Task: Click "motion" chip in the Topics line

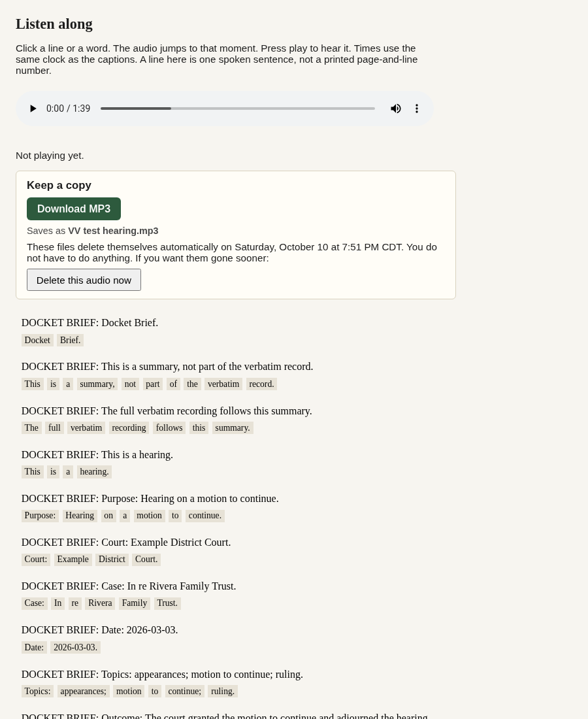Action: point(129,692)
